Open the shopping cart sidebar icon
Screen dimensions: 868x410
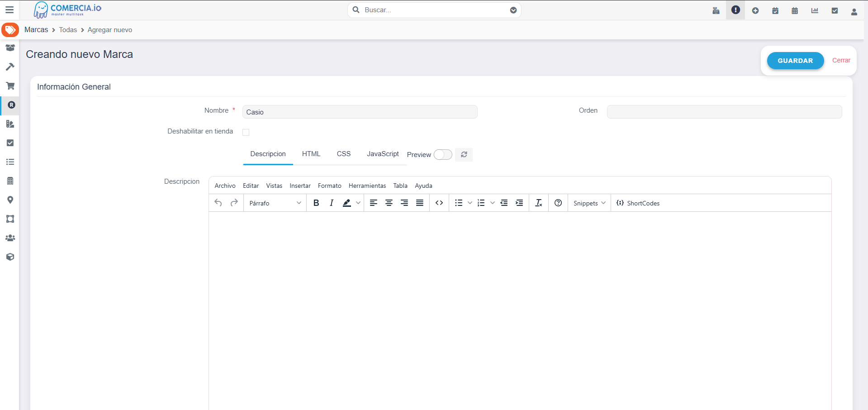pos(10,86)
